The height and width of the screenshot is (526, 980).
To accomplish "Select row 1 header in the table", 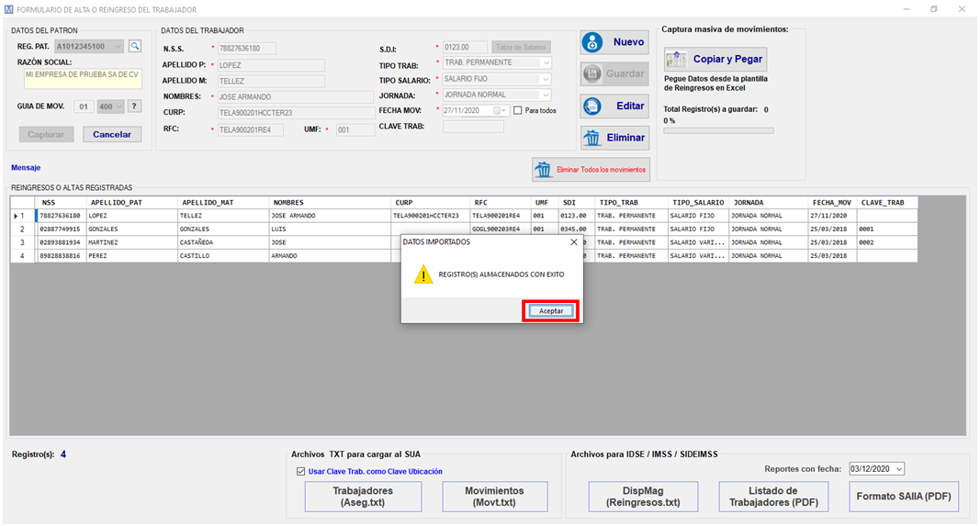I will point(22,216).
